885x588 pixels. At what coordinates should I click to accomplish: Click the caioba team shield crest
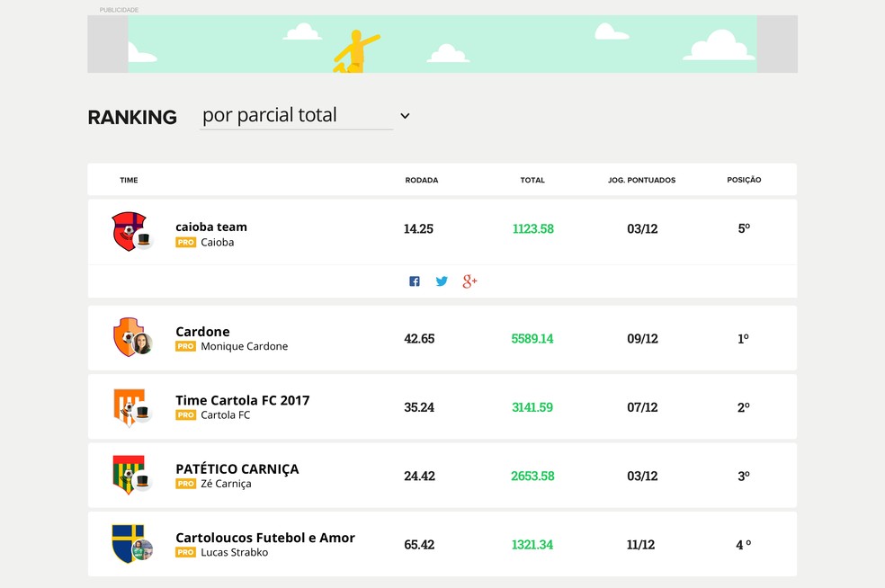coord(129,231)
